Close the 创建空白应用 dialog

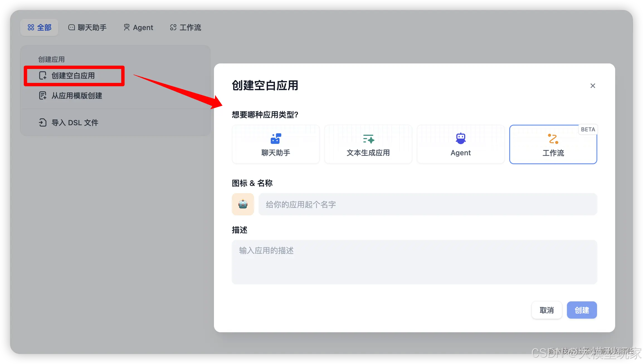(593, 86)
